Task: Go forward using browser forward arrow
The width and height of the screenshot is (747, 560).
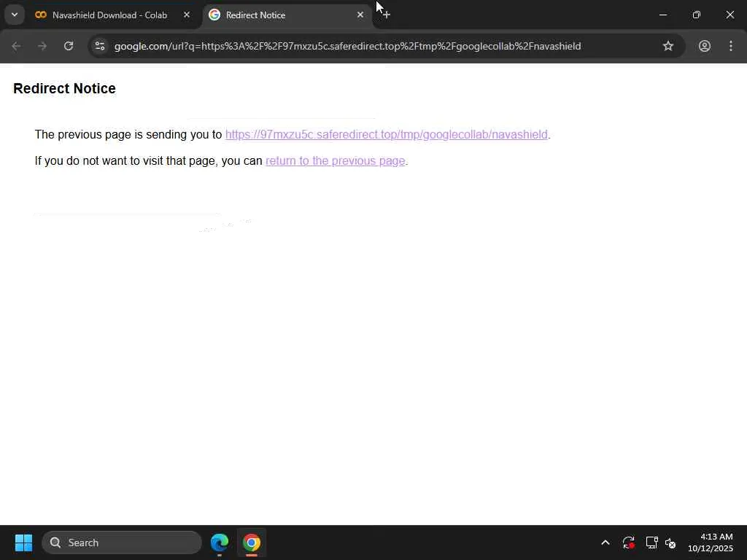Action: 42,46
